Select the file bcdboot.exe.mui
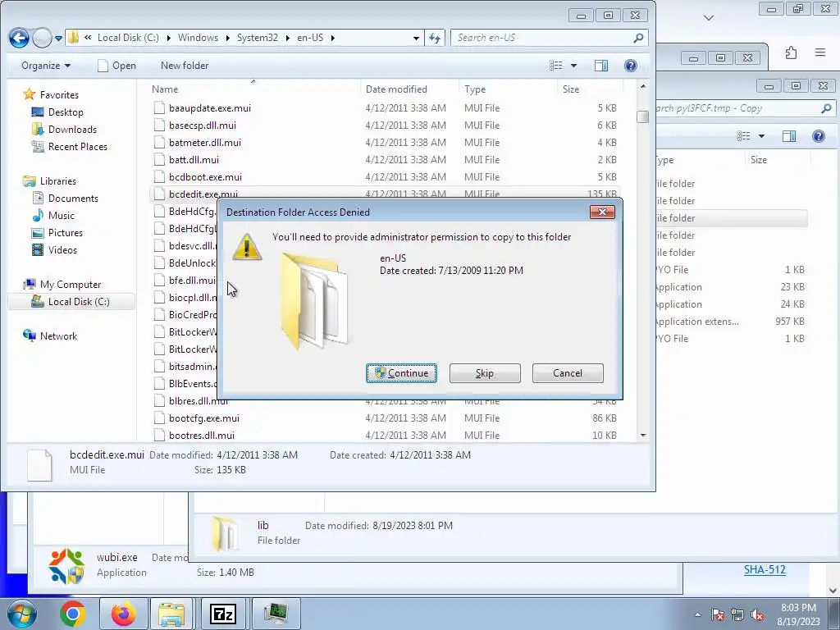Viewport: 840px width, 630px height. pyautogui.click(x=205, y=177)
